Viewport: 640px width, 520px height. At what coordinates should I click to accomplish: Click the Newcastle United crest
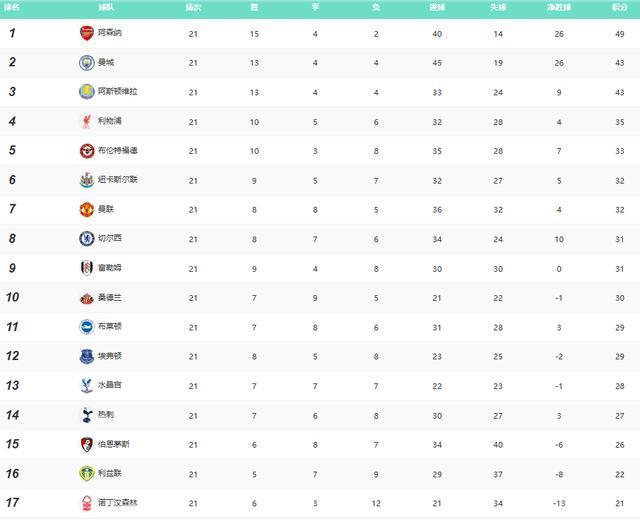click(86, 180)
